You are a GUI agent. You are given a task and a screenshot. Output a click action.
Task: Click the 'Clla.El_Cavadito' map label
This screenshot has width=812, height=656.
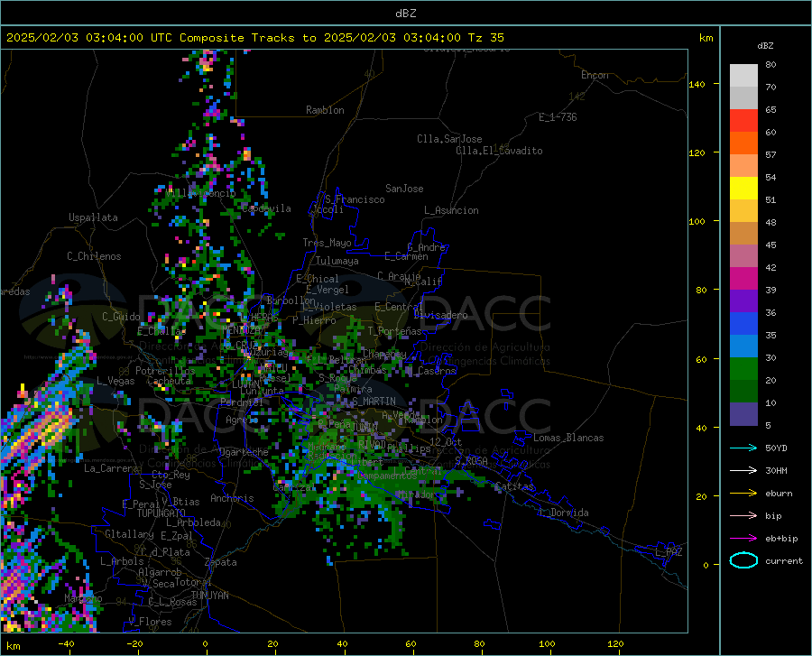click(x=499, y=151)
